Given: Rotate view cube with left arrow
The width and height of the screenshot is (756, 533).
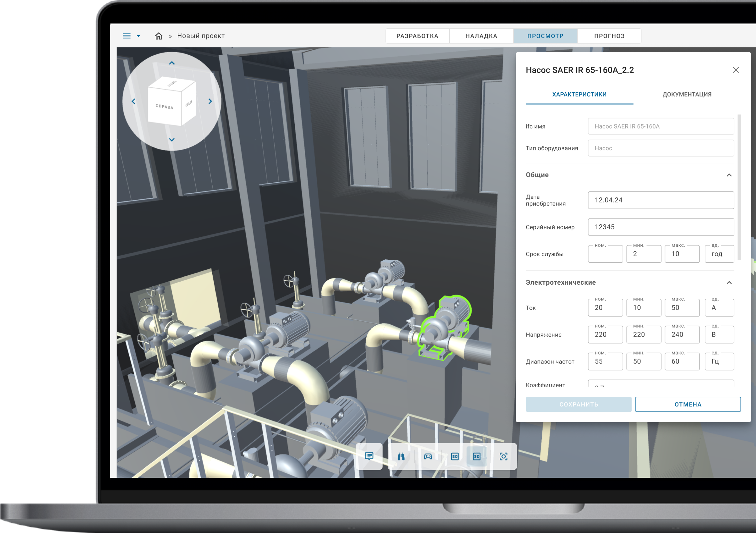Looking at the screenshot, I should pyautogui.click(x=133, y=101).
